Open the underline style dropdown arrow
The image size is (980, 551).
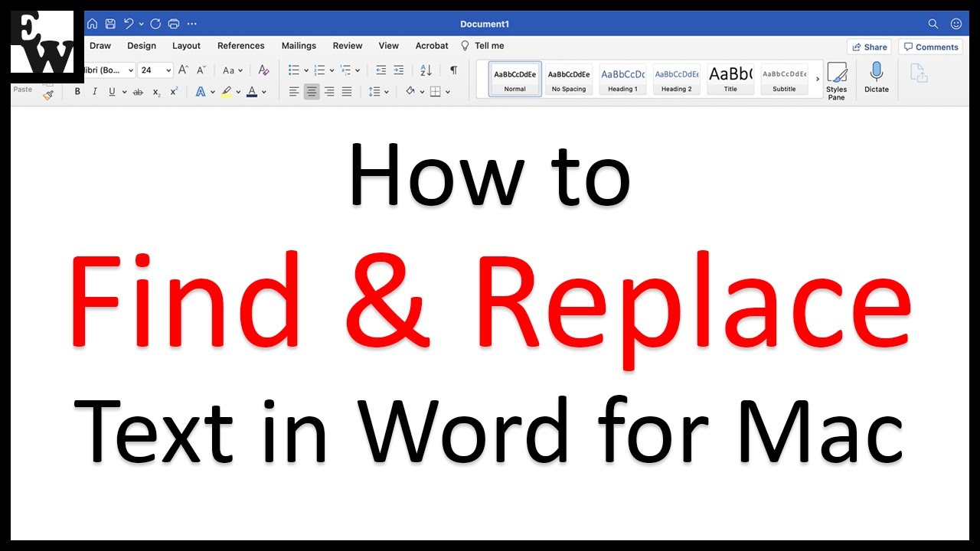tap(123, 92)
